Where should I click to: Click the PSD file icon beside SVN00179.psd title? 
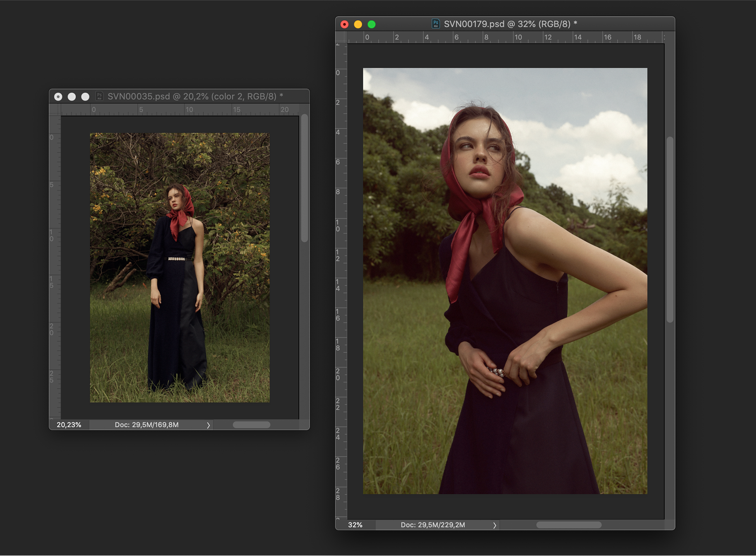435,24
